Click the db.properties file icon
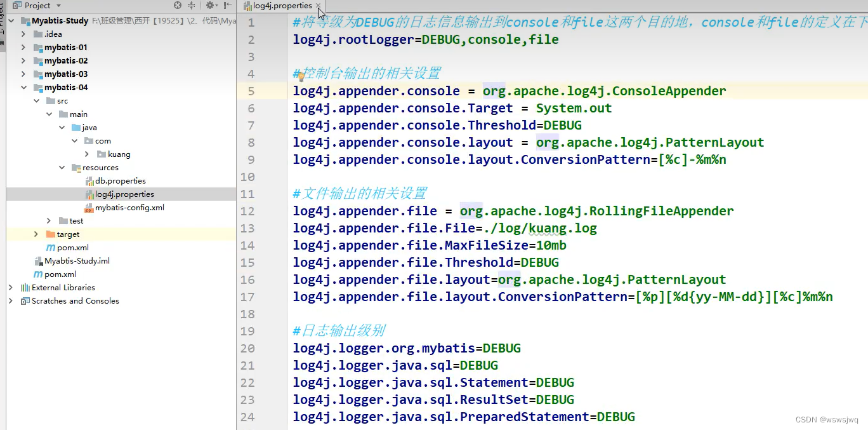 coord(89,180)
